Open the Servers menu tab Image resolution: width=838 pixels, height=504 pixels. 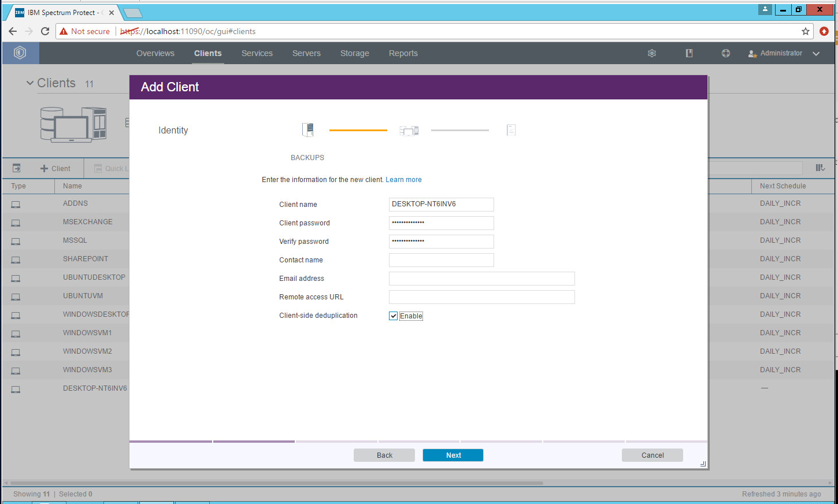tap(306, 53)
